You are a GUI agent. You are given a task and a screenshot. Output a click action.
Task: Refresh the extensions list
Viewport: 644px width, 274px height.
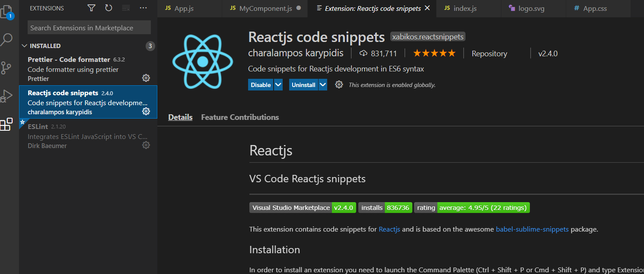point(108,8)
